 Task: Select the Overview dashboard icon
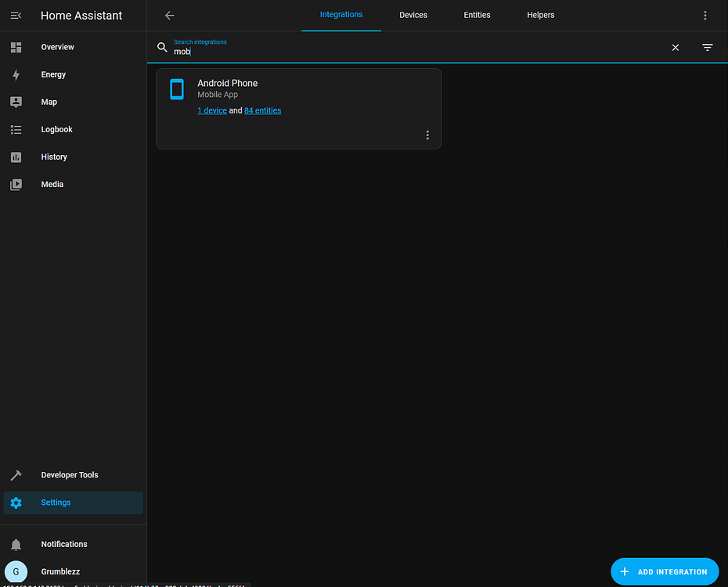click(x=16, y=47)
